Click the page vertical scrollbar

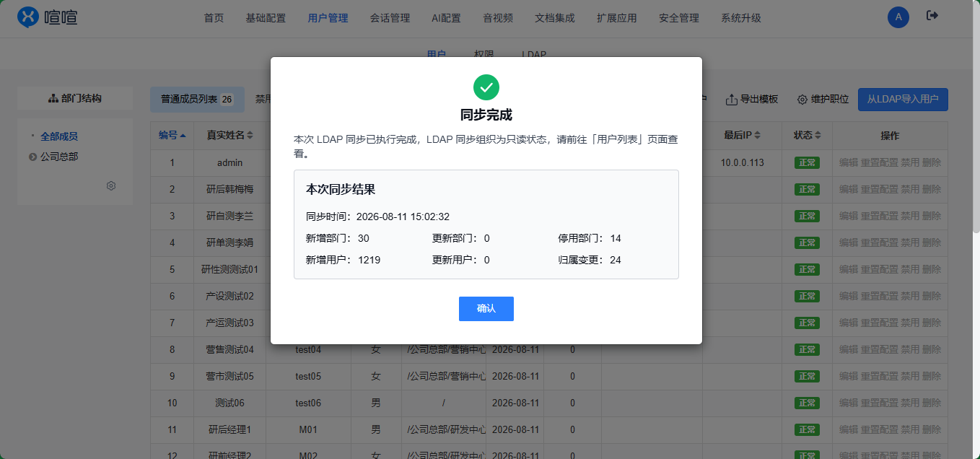976,115
